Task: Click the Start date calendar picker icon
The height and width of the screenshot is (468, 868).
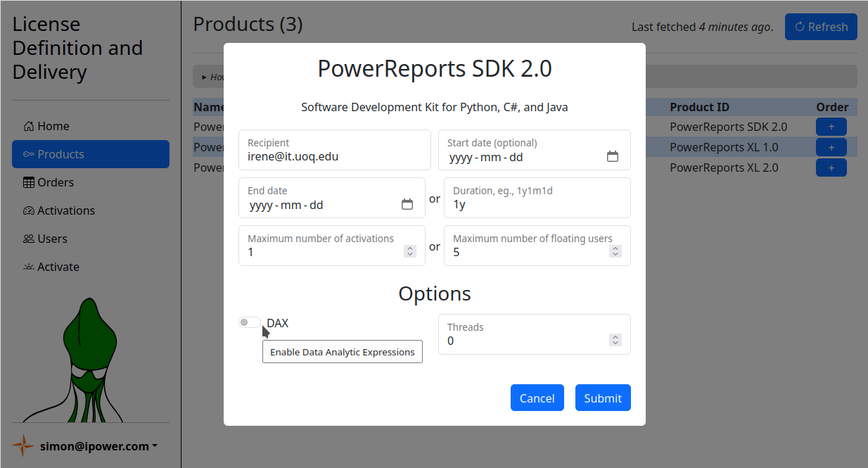Action: (x=612, y=157)
